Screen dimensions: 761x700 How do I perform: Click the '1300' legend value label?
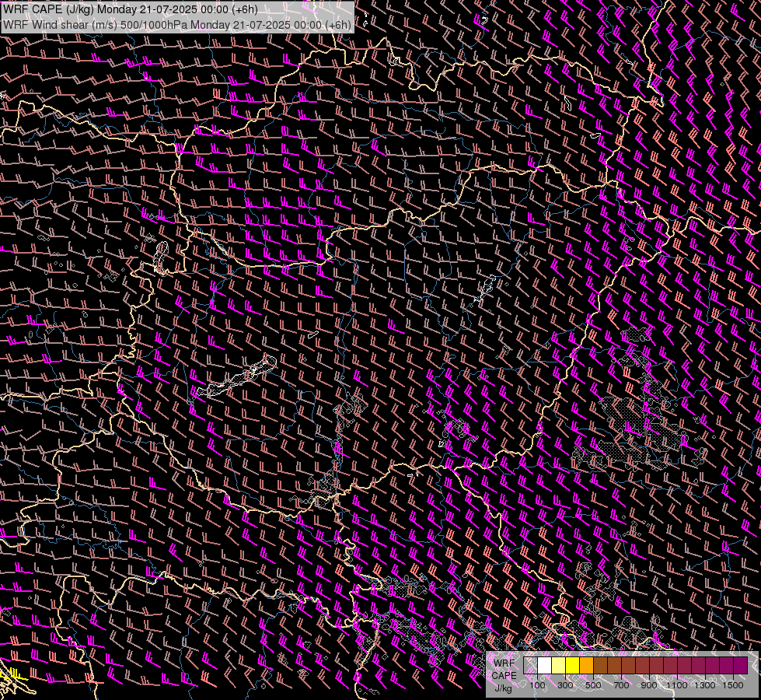coord(705,685)
